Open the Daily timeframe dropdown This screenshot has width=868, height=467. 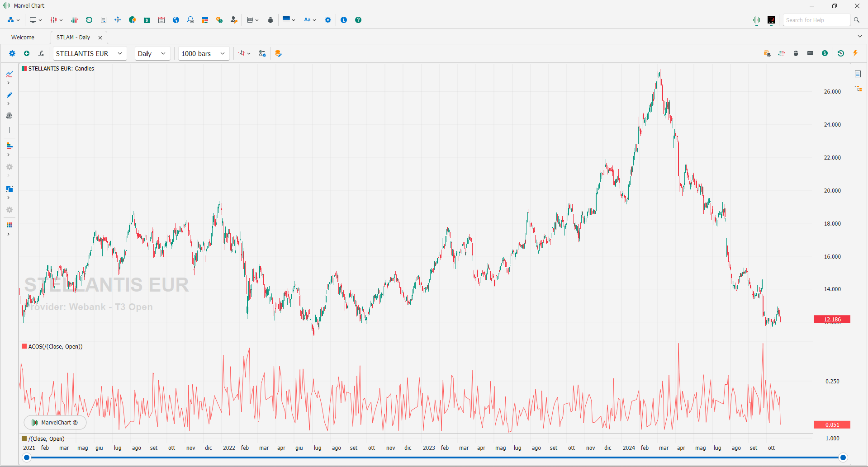[152, 53]
